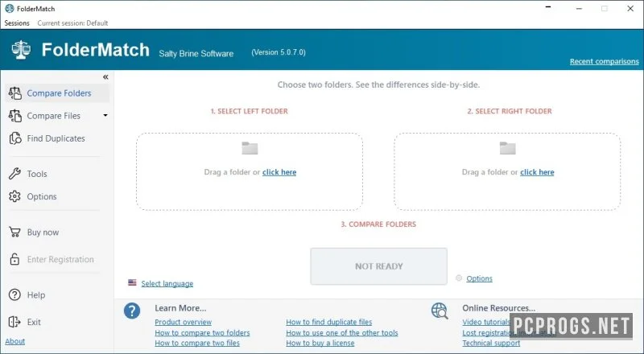Minimize the FolderMatch window
Screen dimensions: 644x354
click(x=579, y=8)
